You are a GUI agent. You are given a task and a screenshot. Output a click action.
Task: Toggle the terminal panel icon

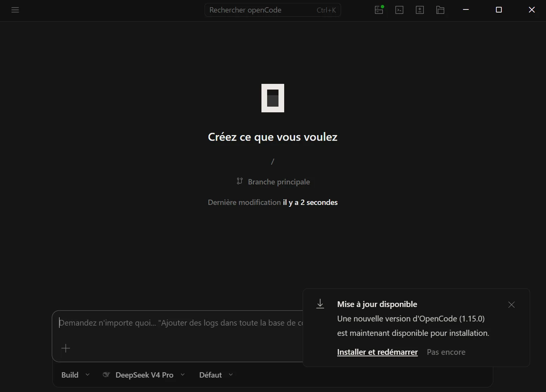399,10
